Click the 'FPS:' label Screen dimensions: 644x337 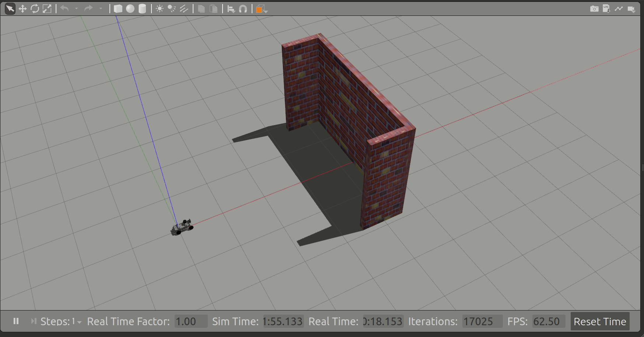(x=518, y=321)
